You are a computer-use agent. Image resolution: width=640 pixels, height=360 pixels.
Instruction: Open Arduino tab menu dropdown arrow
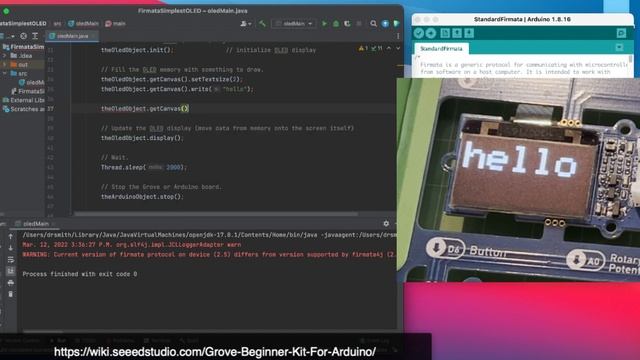tap(619, 48)
